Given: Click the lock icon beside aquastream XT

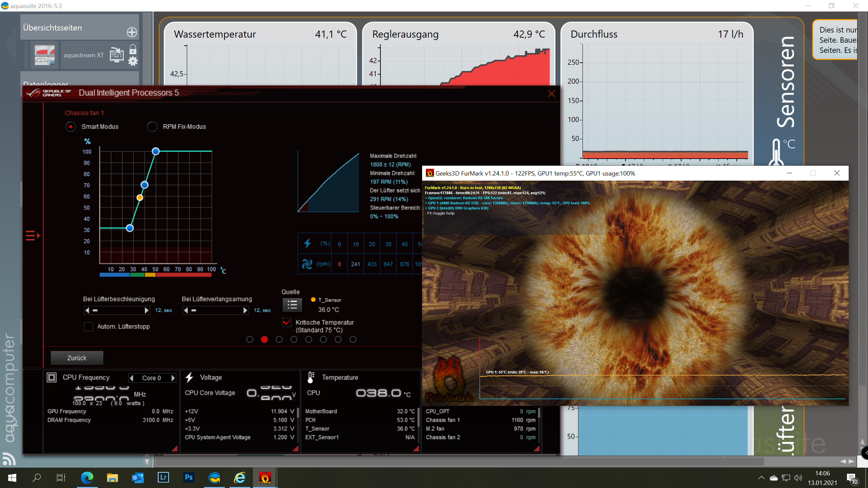Looking at the screenshot, I should tap(133, 50).
